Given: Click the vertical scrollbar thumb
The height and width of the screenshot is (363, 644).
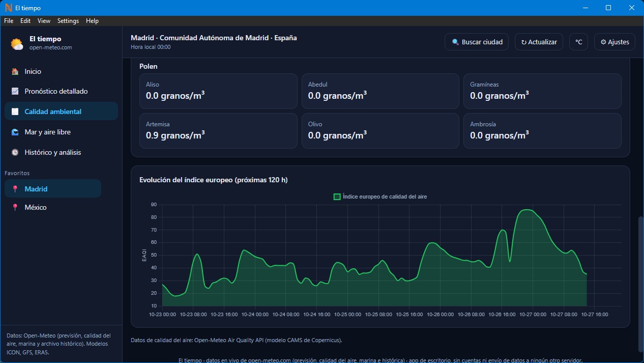Looking at the screenshot, I should coord(641,284).
